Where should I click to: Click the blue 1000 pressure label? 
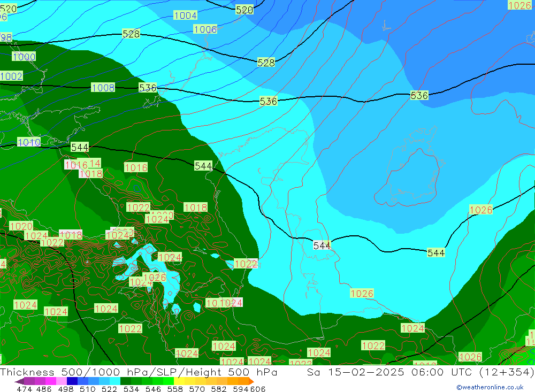(x=24, y=57)
